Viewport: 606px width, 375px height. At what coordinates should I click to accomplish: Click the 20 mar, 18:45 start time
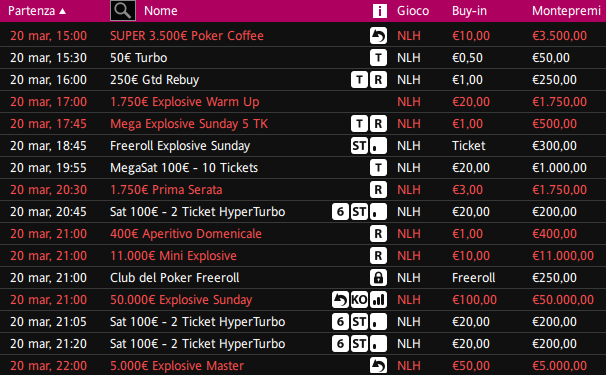[x=48, y=146]
